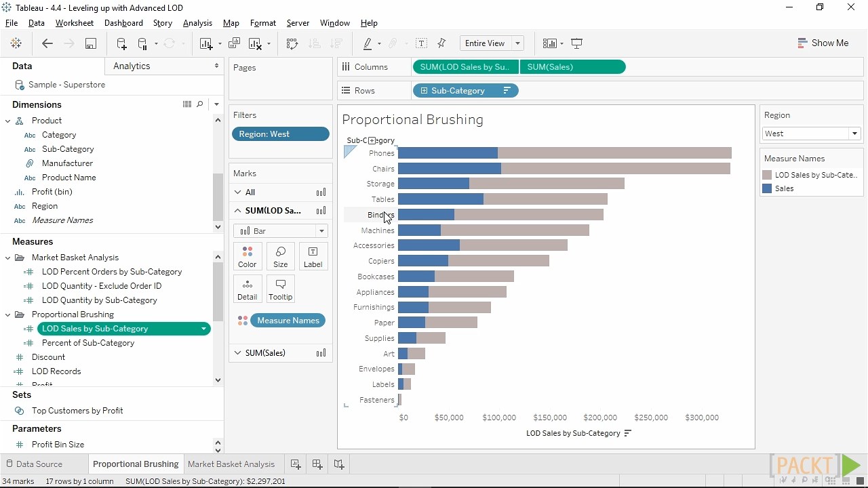
Task: Select the Sample - Superstore data source
Action: (x=66, y=85)
